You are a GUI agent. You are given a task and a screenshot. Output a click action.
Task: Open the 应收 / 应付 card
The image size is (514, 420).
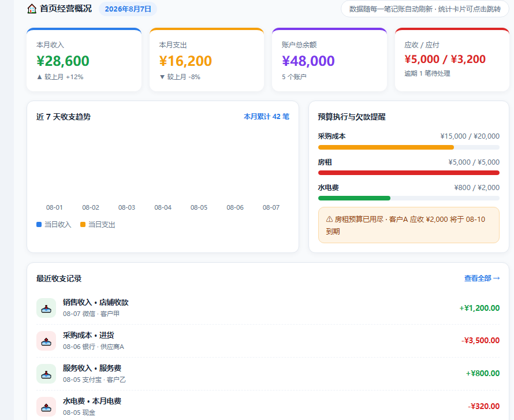pos(452,60)
